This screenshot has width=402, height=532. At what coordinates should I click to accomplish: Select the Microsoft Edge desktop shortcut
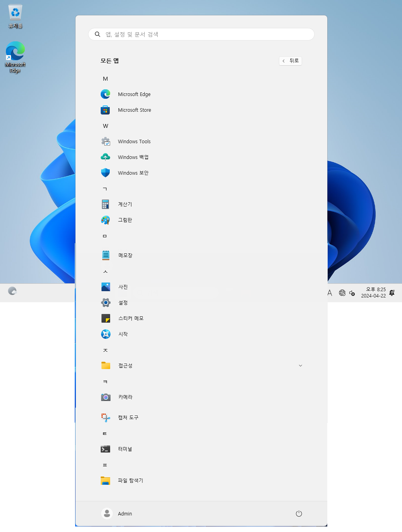pyautogui.click(x=15, y=57)
